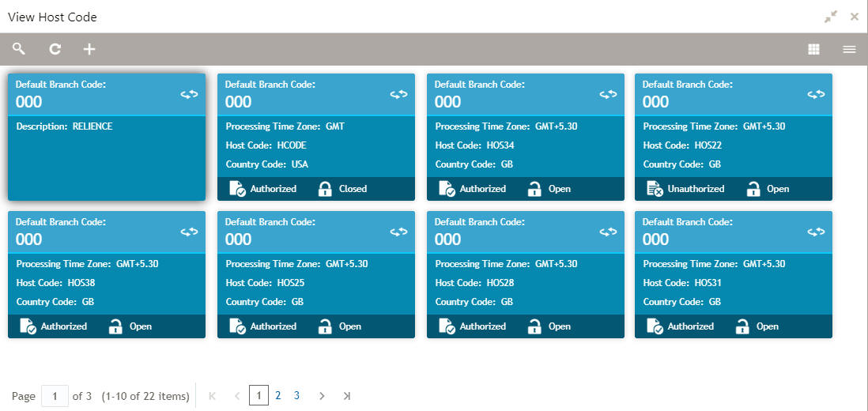Click Authorized icon on HOS38 card
Viewport: 868px width, 411px height.
pyautogui.click(x=28, y=326)
